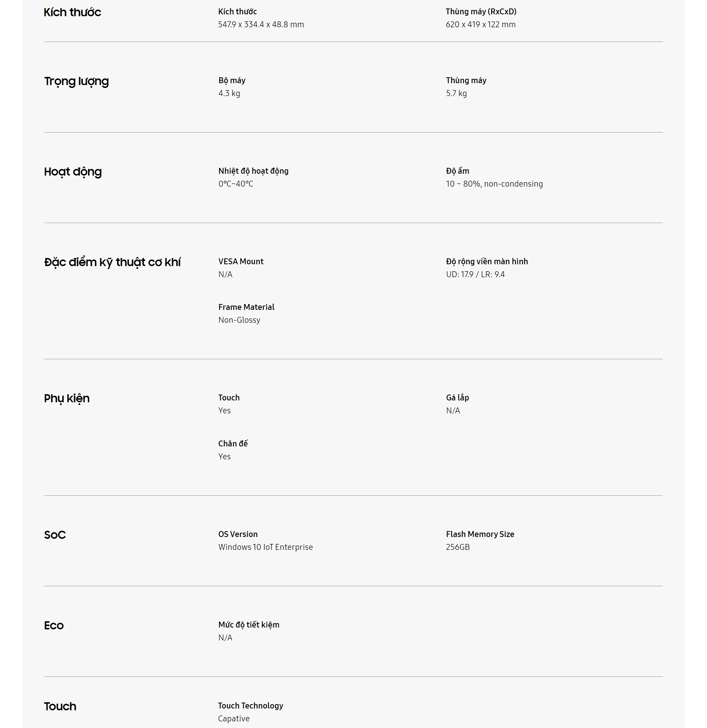707x728 pixels.
Task: Click the Mức độ tiết kiệm label
Action: [249, 625]
